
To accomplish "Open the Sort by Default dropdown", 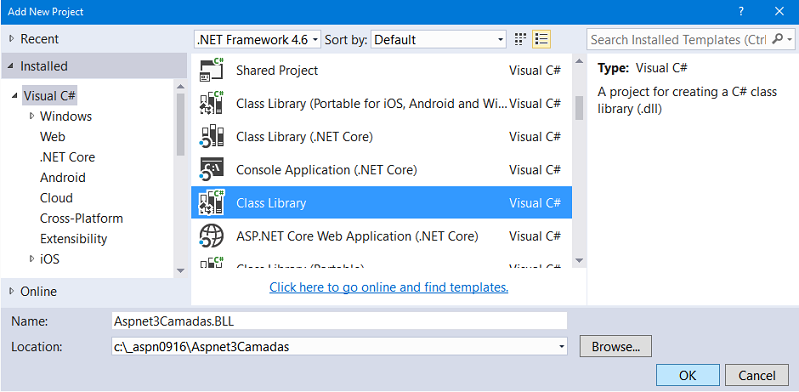I will tap(439, 39).
